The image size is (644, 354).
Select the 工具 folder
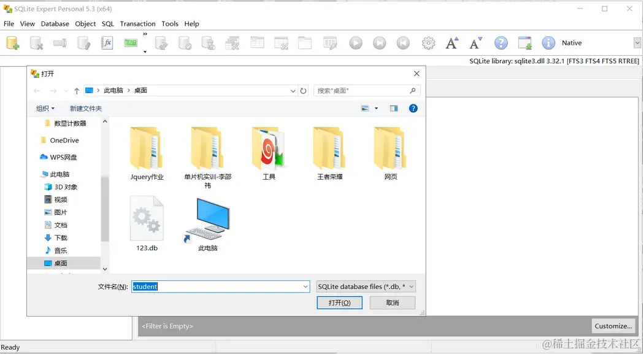pos(269,153)
